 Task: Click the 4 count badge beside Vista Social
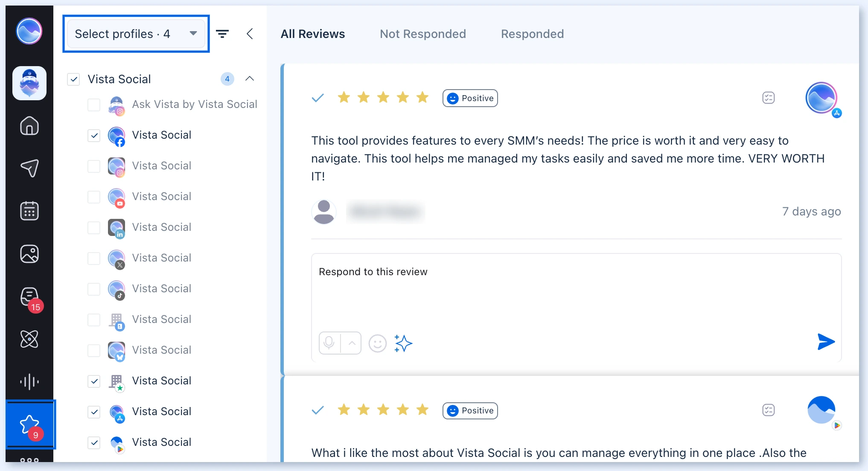pos(227,79)
